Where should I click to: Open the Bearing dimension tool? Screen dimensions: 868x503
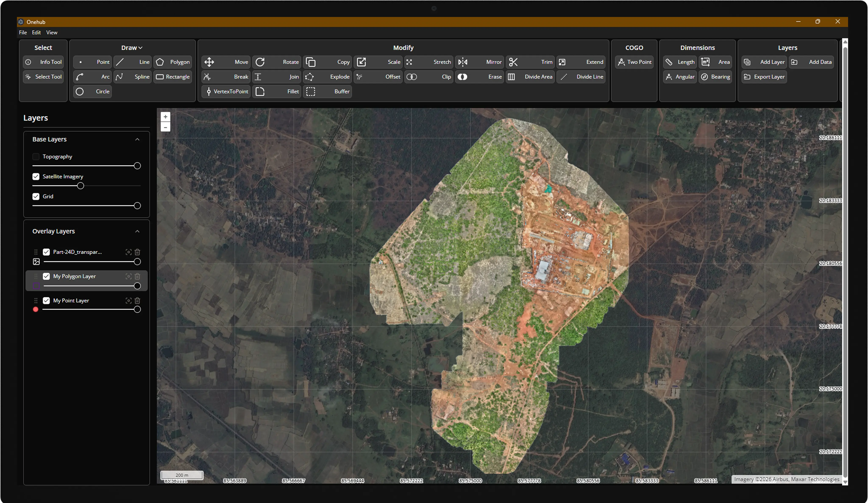pos(715,77)
